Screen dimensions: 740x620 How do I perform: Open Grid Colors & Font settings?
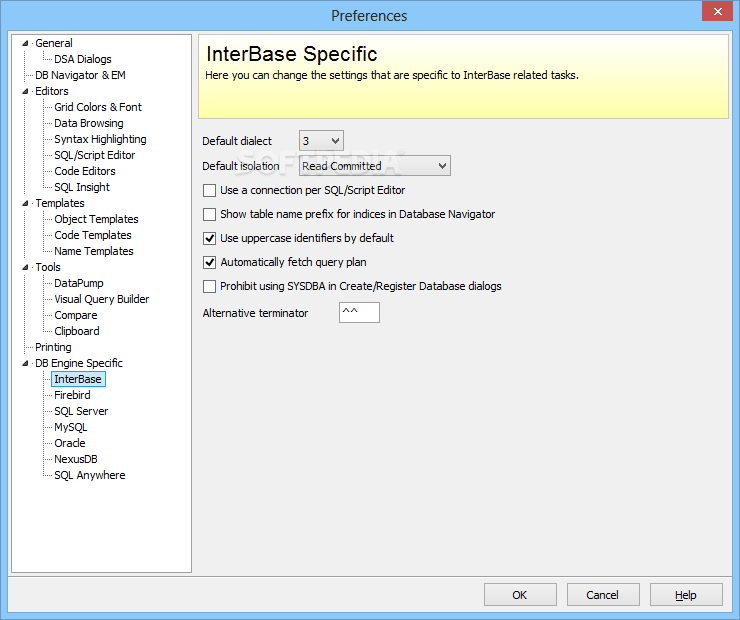[x=98, y=108]
